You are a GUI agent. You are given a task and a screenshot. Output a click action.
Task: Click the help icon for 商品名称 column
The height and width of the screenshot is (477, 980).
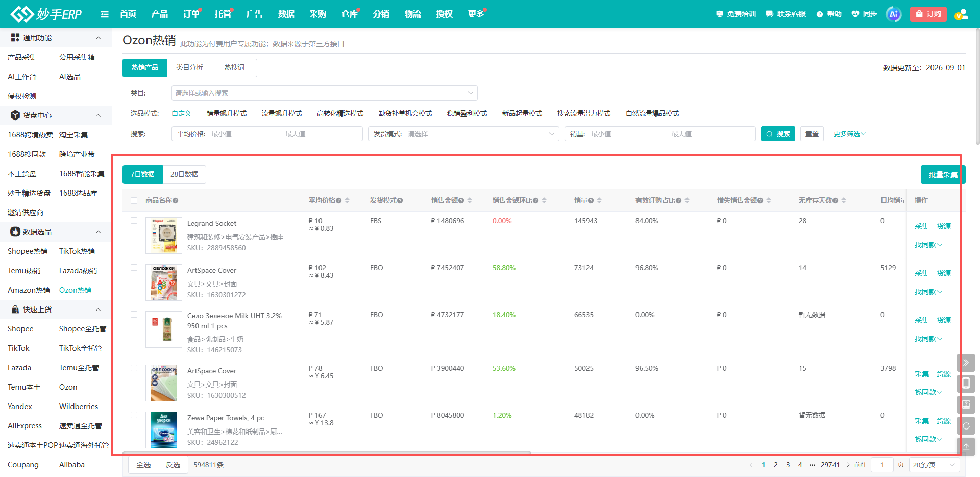click(x=176, y=201)
